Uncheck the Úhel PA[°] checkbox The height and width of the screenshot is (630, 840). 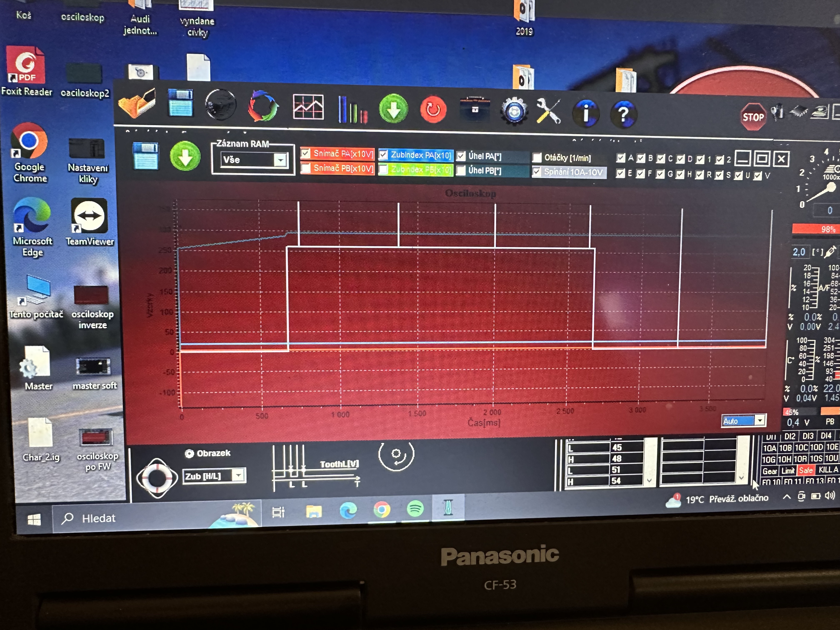(x=461, y=156)
